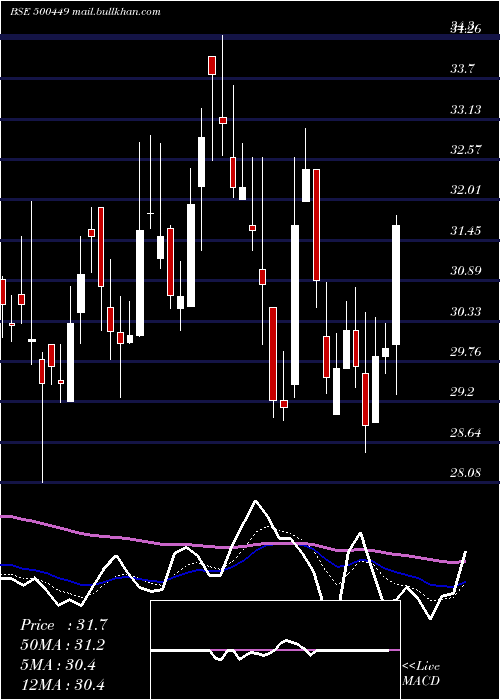This screenshot has width=500, height=700.
Task: Click the 28.64 price axis label
Action: [466, 432]
